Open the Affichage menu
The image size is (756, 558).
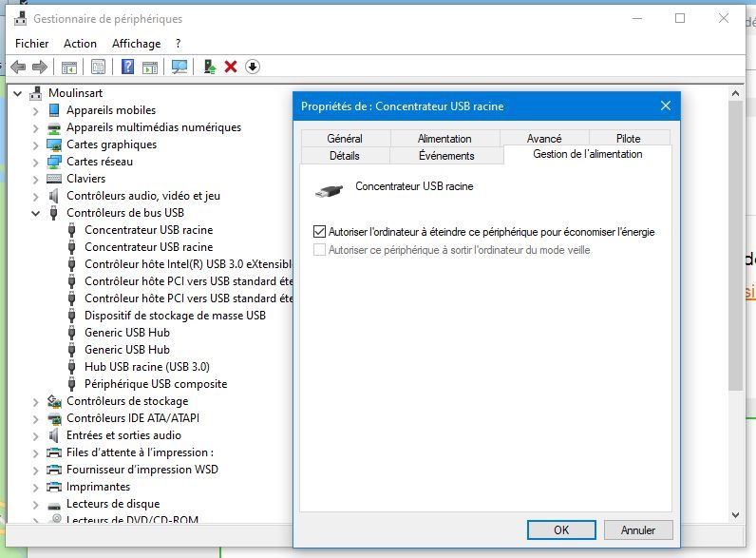[x=136, y=44]
